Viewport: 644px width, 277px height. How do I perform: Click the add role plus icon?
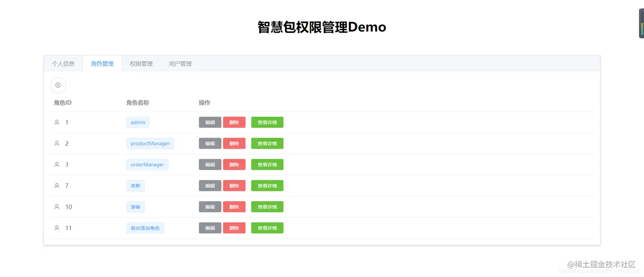(58, 85)
